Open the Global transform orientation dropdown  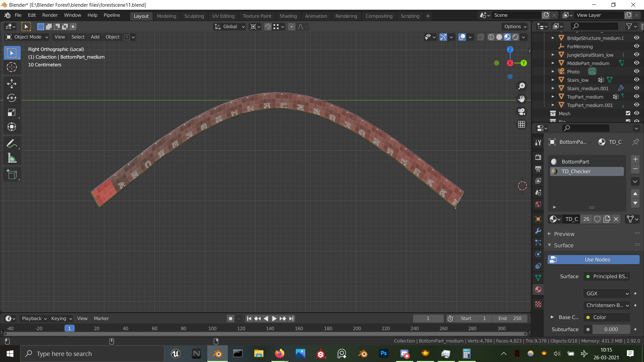point(230,27)
